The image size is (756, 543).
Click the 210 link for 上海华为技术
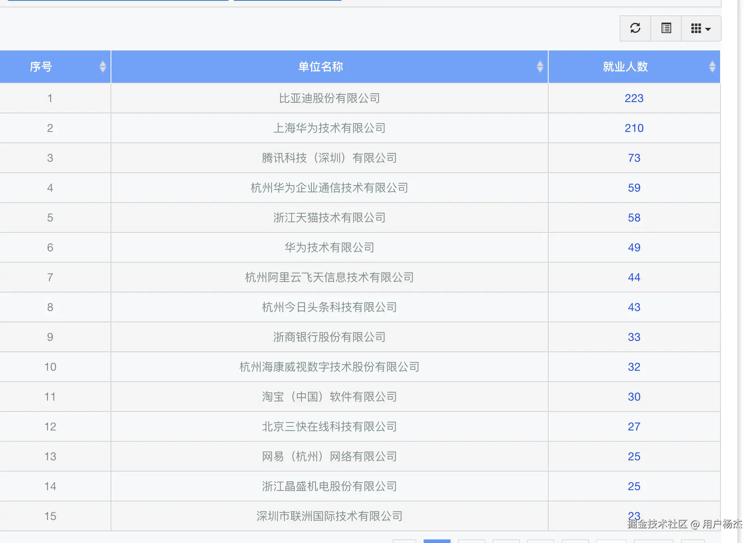(x=634, y=128)
